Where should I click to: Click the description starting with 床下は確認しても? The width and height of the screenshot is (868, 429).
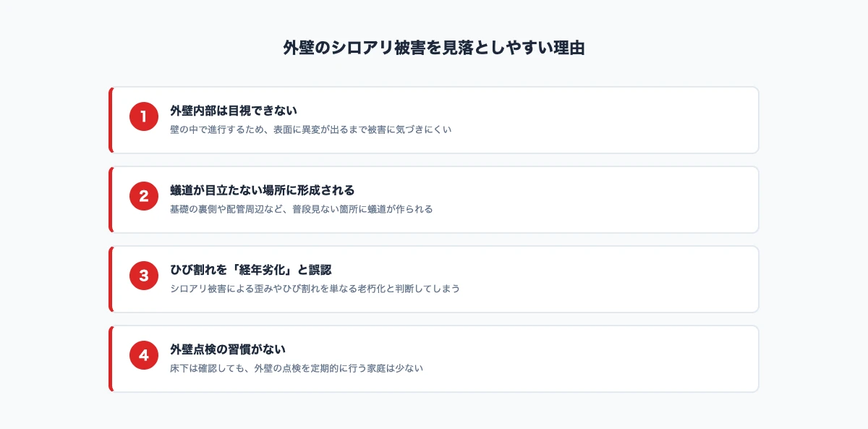coord(296,368)
